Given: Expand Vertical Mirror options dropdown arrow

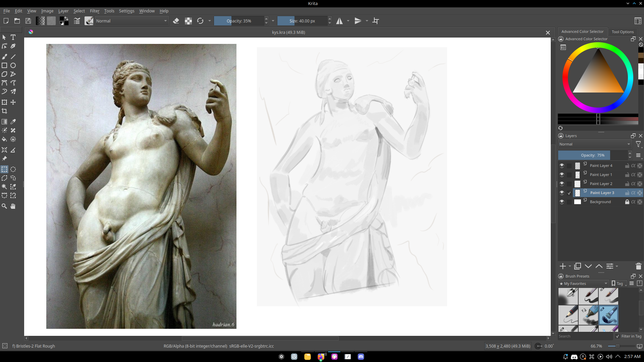Looking at the screenshot, I should (x=367, y=21).
